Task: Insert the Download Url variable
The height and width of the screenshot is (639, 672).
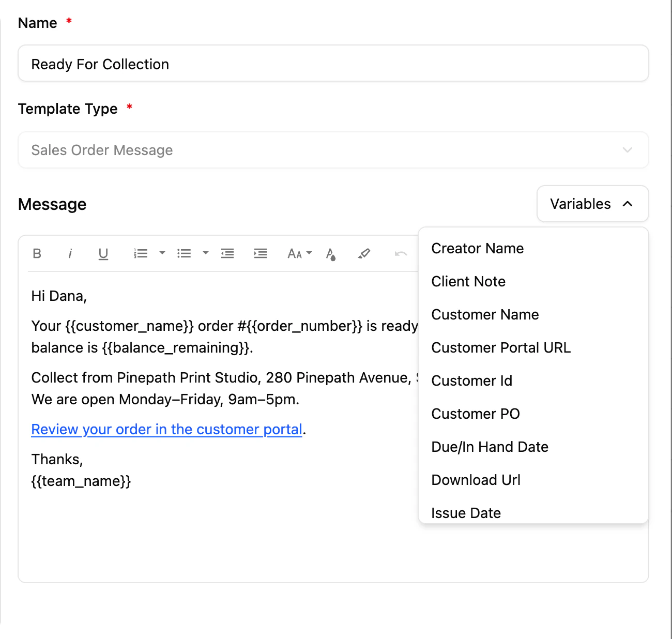Action: (x=533, y=480)
